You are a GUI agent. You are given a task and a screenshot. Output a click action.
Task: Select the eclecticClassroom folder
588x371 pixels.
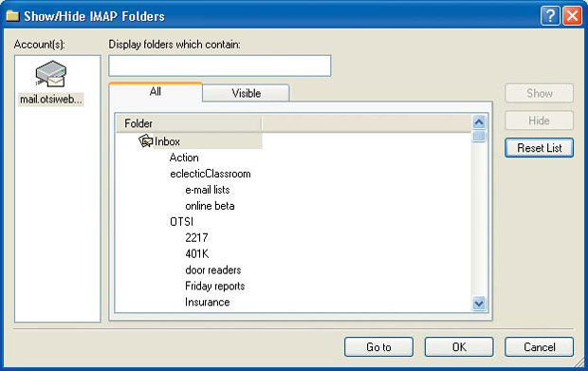pyautogui.click(x=210, y=174)
